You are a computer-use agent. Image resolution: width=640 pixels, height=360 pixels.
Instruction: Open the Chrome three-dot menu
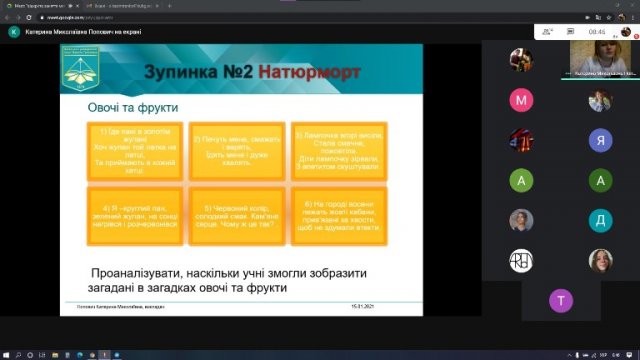pos(633,18)
